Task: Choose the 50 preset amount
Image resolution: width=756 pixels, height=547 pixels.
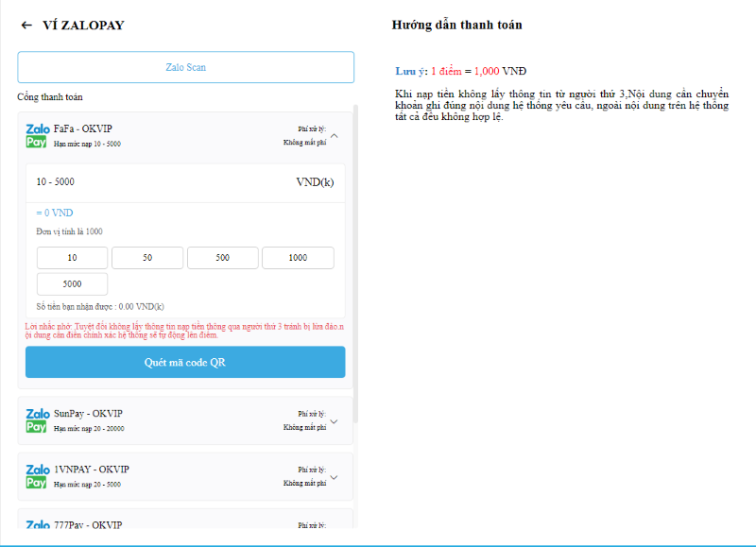Action: [x=147, y=258]
